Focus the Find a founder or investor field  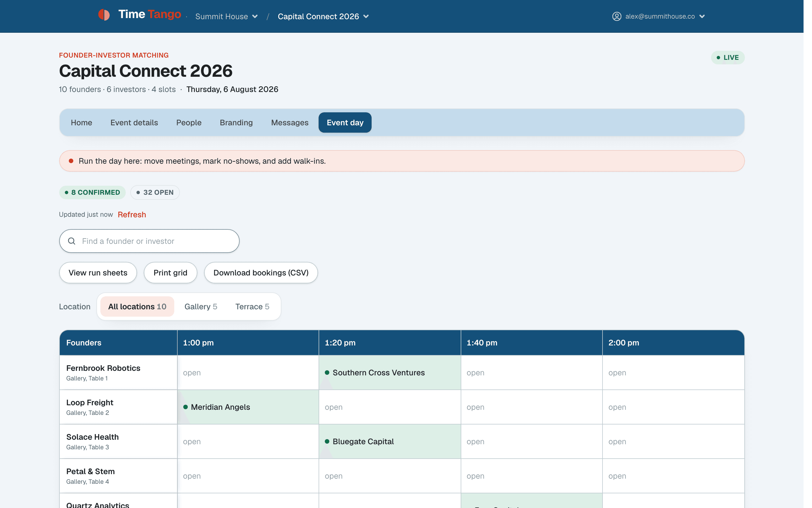(149, 241)
